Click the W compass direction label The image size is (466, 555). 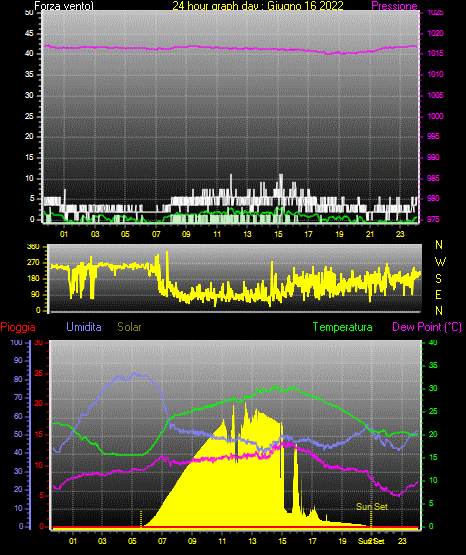tap(440, 262)
